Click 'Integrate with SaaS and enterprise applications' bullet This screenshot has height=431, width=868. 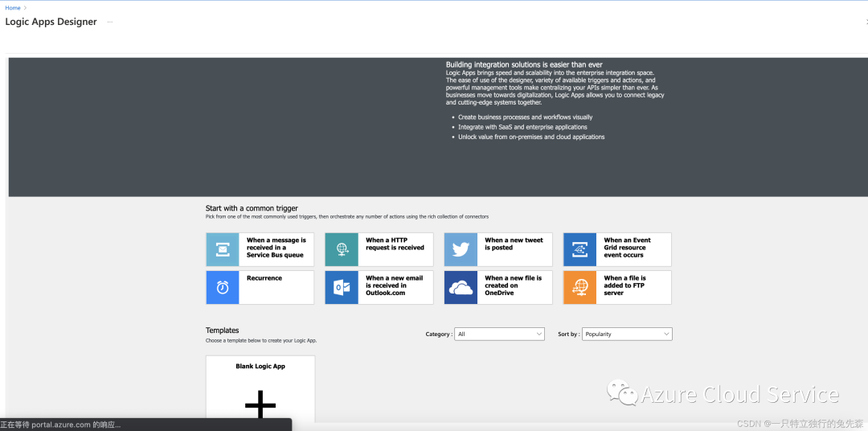click(522, 127)
